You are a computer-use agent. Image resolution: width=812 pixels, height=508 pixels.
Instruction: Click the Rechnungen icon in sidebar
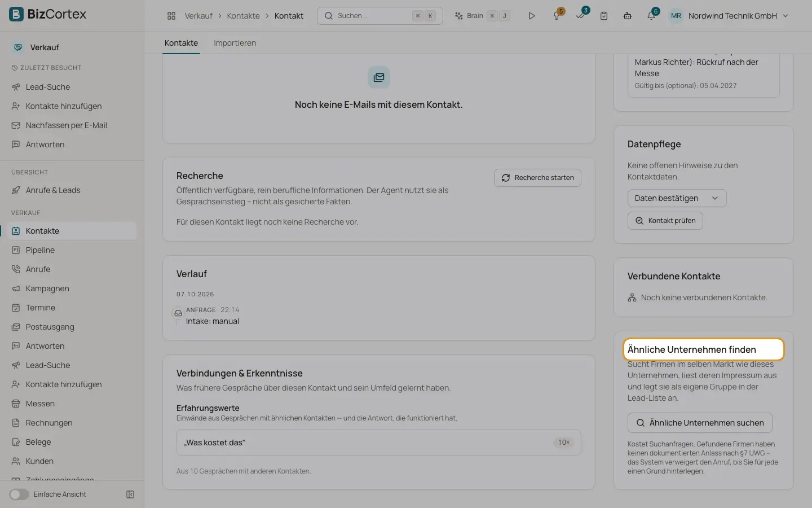(16, 423)
